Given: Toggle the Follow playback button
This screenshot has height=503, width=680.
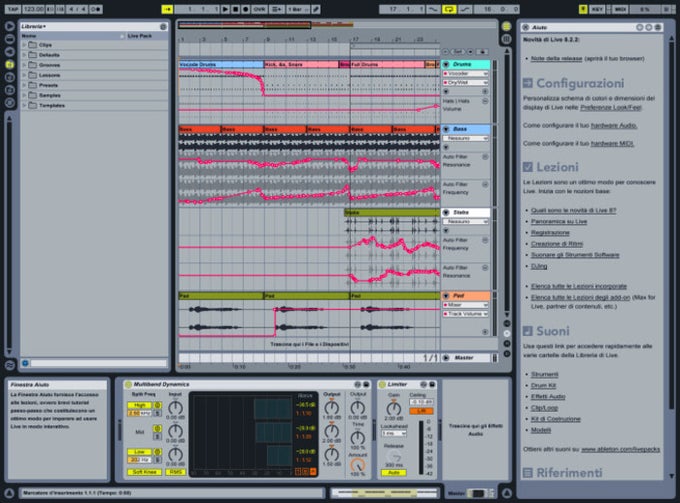Looking at the screenshot, I should click(167, 9).
